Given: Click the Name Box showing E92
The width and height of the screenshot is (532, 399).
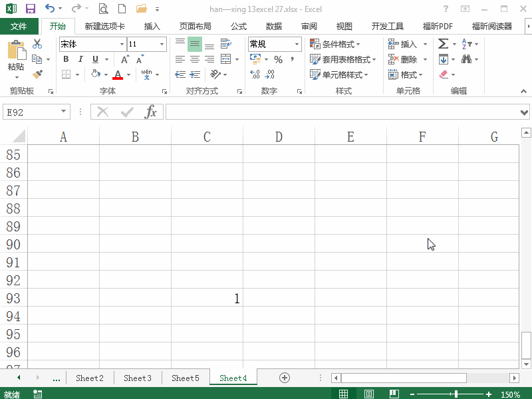Looking at the screenshot, I should (x=31, y=112).
